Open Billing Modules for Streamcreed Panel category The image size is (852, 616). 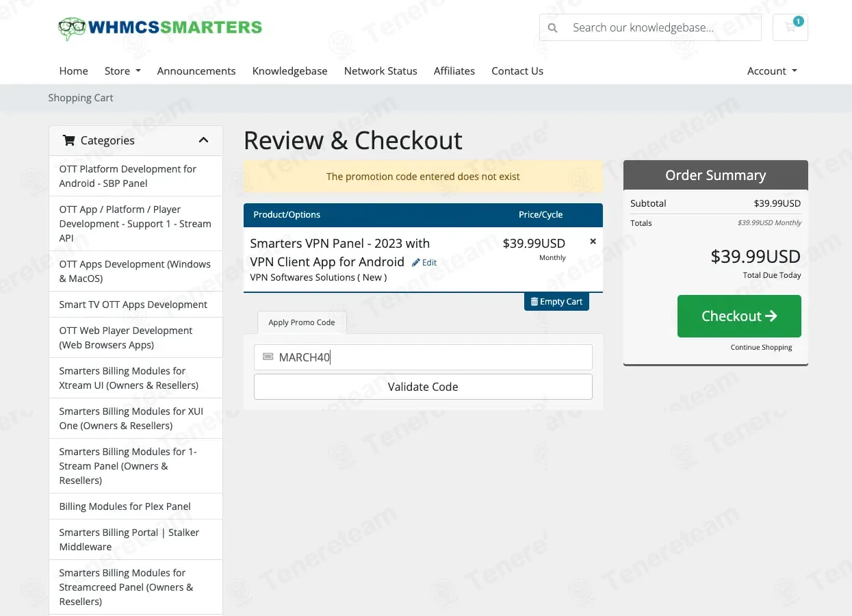tap(135, 587)
